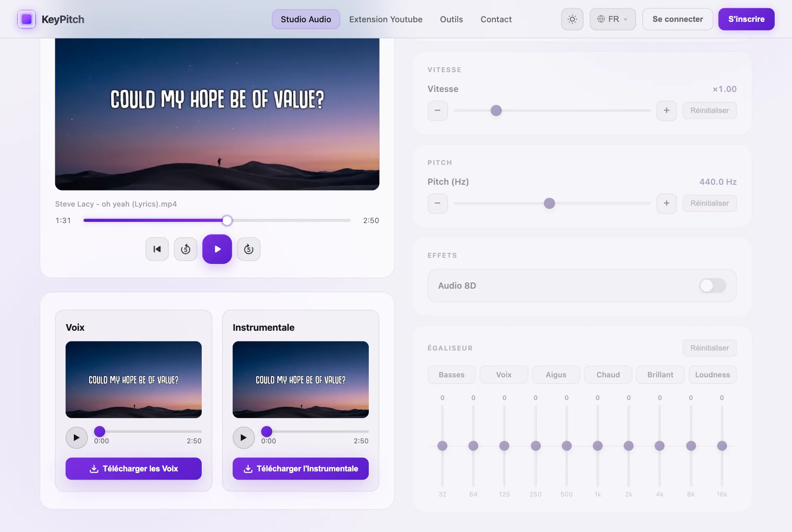The width and height of the screenshot is (792, 532).
Task: Increase Vitesse with plus button
Action: 667,111
